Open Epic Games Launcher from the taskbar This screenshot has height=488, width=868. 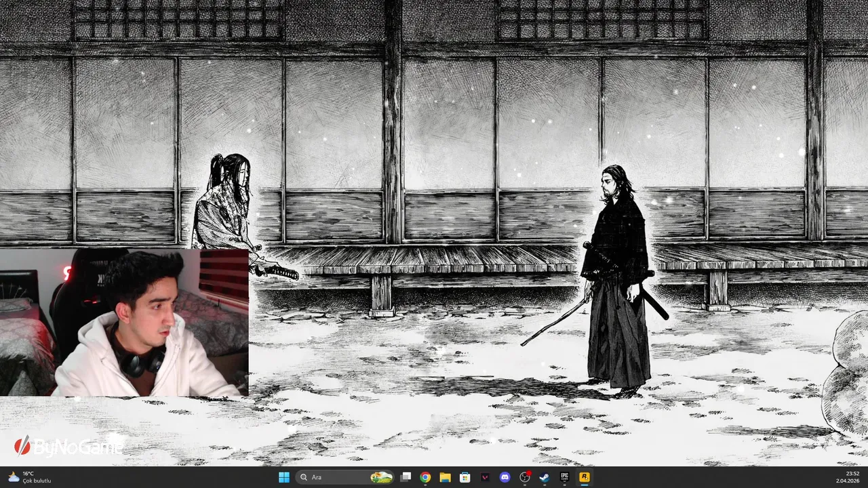[564, 477]
